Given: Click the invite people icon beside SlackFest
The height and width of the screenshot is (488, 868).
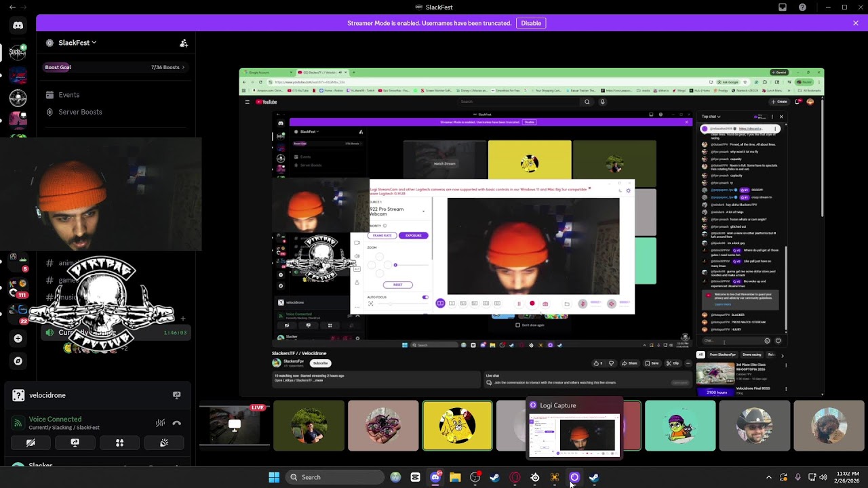Looking at the screenshot, I should (x=184, y=43).
